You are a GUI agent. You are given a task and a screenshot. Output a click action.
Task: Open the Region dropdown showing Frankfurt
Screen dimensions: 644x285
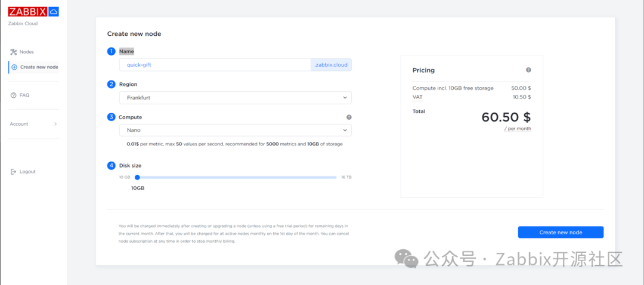[235, 97]
